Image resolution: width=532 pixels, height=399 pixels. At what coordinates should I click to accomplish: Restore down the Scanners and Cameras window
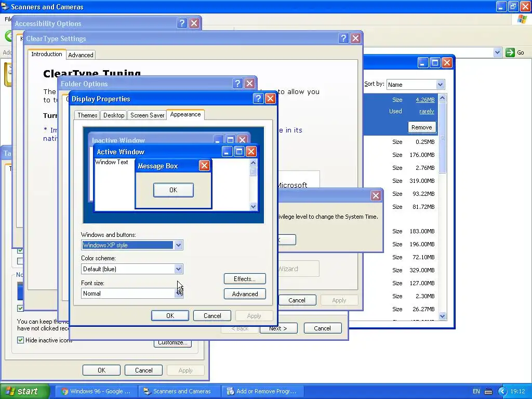pos(513,6)
